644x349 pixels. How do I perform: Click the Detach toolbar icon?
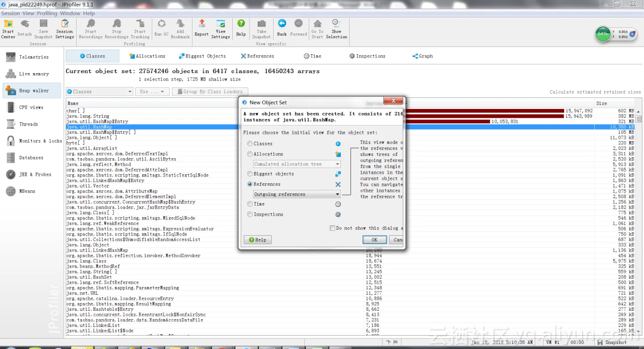tap(25, 28)
